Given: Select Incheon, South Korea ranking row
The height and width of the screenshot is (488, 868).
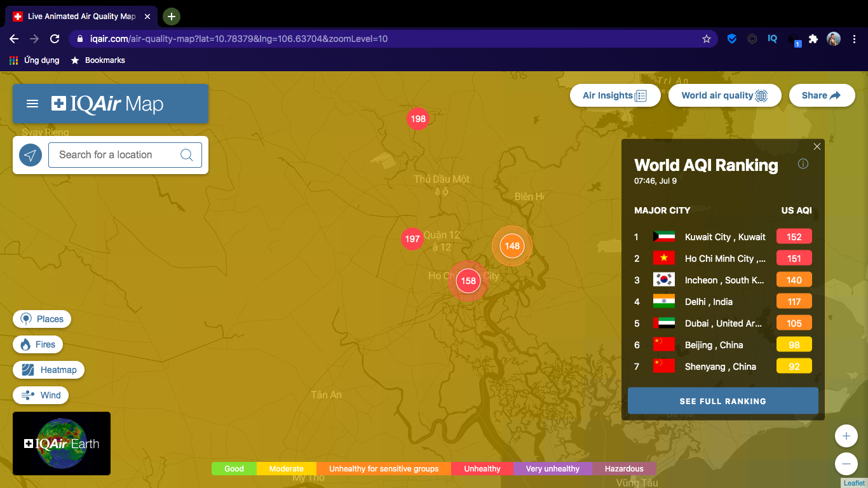Looking at the screenshot, I should click(x=723, y=280).
